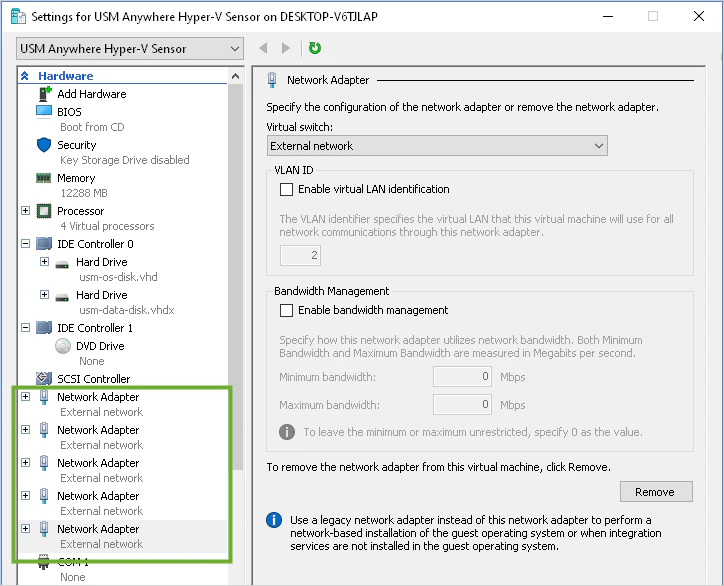Expand the usm-data-disk.vhdx Hard Drive node

pyautogui.click(x=44, y=294)
